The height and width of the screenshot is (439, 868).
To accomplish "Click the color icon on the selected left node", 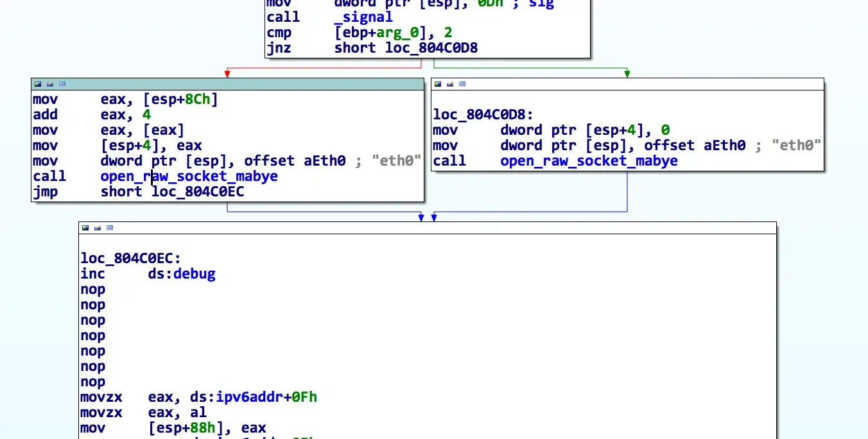I will coord(38,84).
